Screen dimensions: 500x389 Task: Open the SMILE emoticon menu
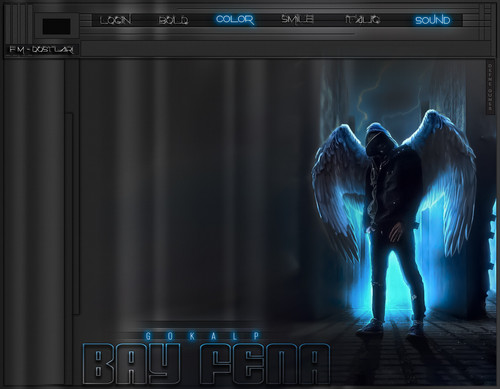(297, 19)
